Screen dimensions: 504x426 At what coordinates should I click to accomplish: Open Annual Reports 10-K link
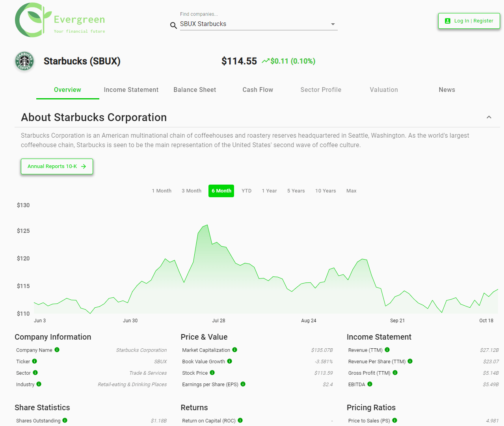57,166
